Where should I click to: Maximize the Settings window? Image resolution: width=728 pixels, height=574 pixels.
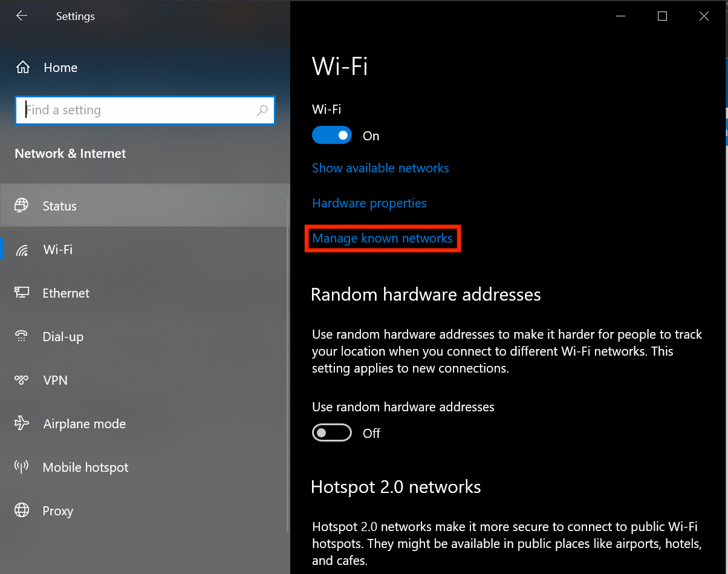click(662, 16)
